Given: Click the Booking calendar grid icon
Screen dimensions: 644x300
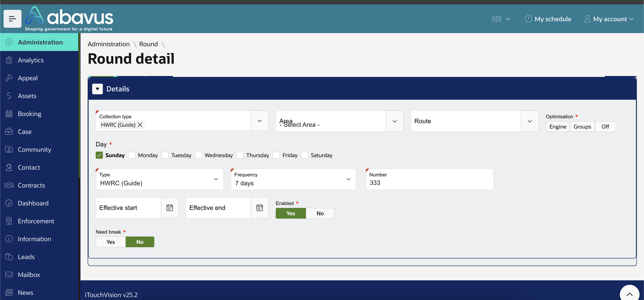Looking at the screenshot, I should point(9,114).
